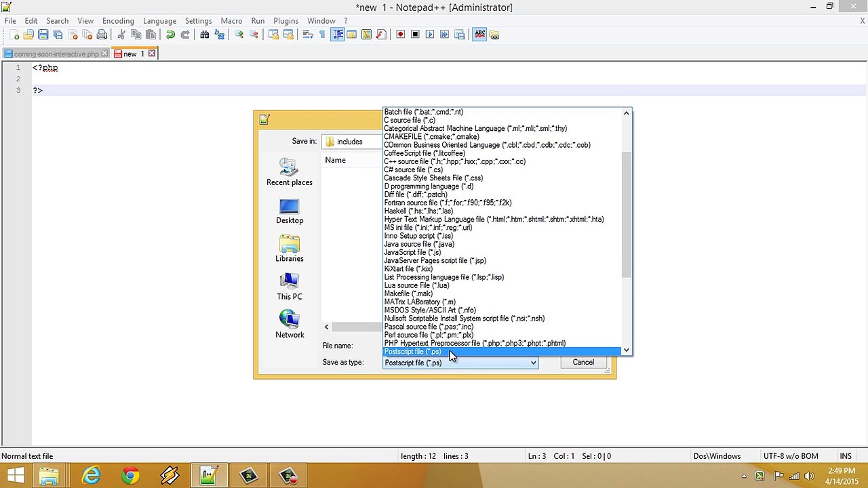Go to Desktop in places bar
The height and width of the screenshot is (488, 868).
290,211
